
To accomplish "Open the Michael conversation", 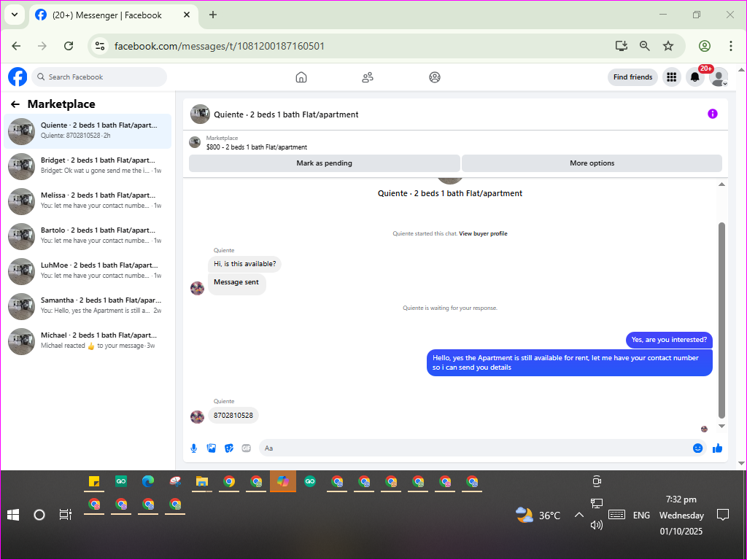I will [88, 341].
